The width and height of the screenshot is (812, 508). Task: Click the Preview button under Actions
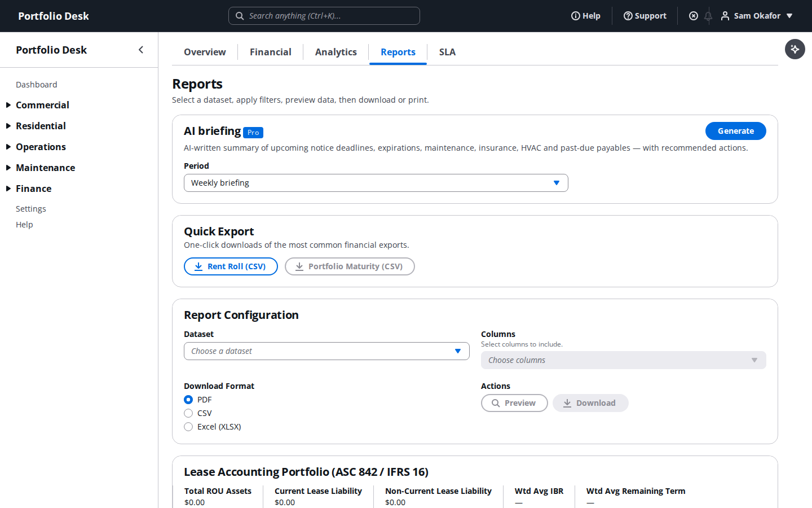pyautogui.click(x=514, y=403)
